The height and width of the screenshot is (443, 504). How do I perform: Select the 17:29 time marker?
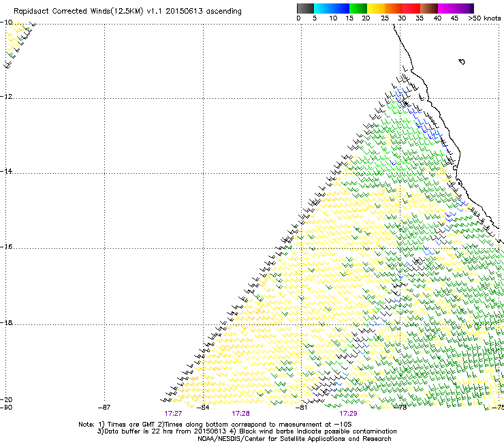point(348,414)
